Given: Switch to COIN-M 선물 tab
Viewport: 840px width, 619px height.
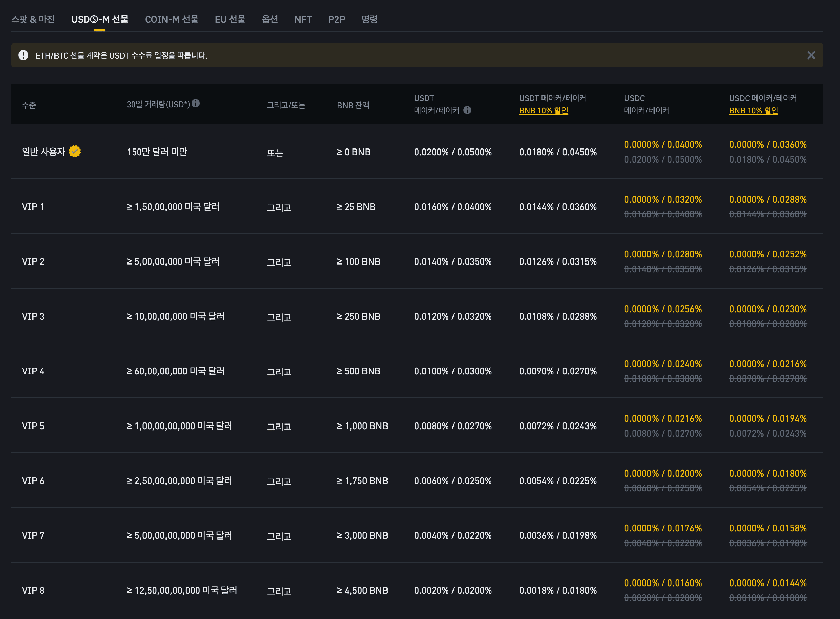Looking at the screenshot, I should click(171, 19).
